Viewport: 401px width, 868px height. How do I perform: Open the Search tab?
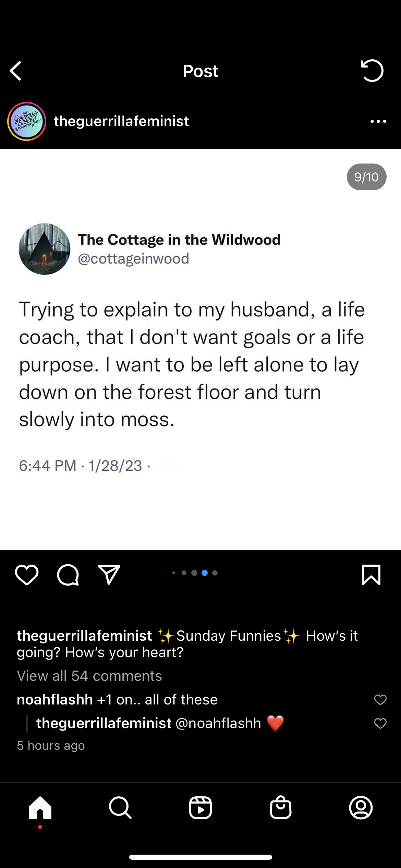coord(120,808)
